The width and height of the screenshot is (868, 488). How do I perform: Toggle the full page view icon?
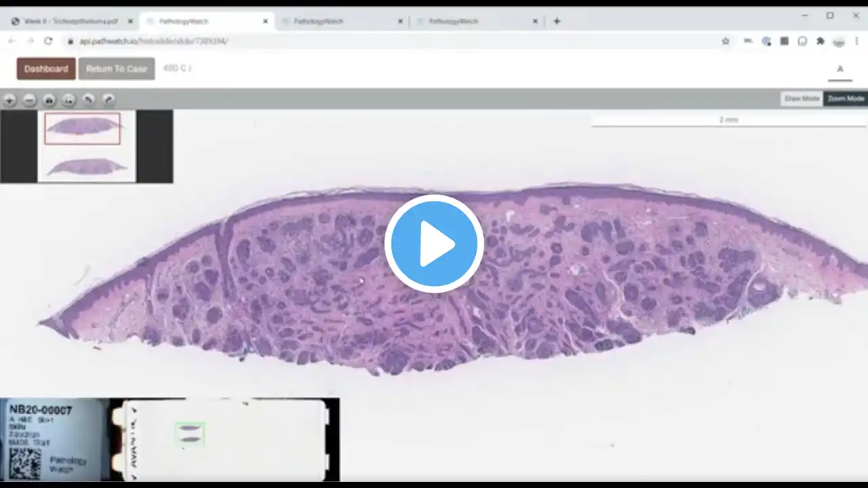pos(68,100)
